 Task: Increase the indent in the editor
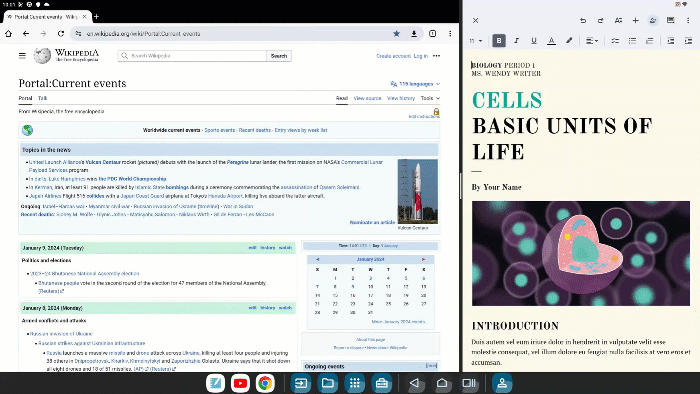point(688,41)
